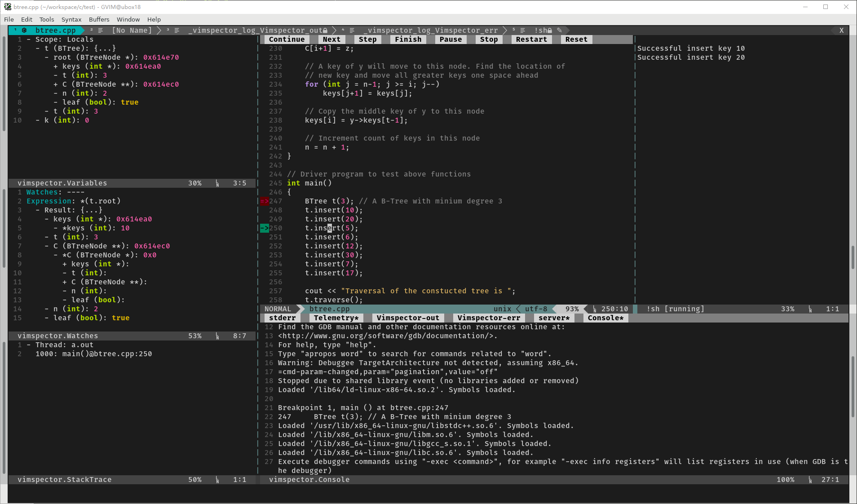
Task: Show the stderr output tab
Action: (x=282, y=318)
